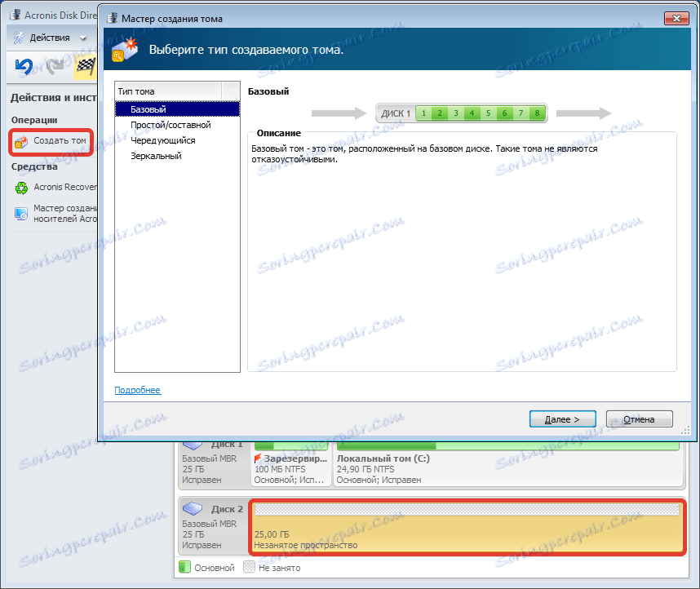
Task: Click block 1 in the ДИСК 1 diagram
Action: click(x=423, y=113)
